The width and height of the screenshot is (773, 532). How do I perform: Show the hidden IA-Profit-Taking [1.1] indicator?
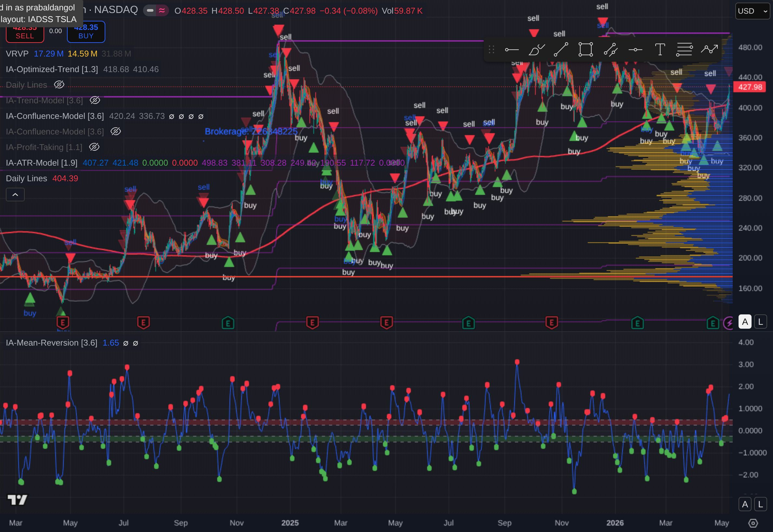tap(94, 147)
